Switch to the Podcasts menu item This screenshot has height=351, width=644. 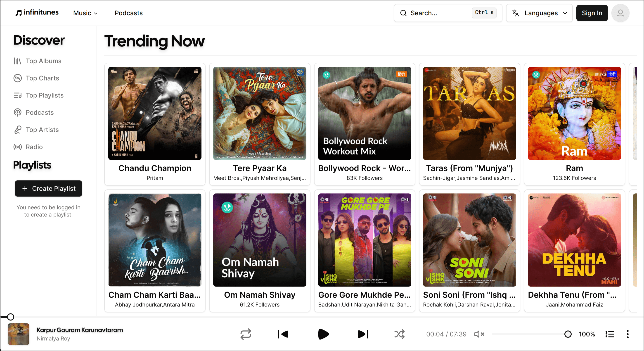[128, 13]
